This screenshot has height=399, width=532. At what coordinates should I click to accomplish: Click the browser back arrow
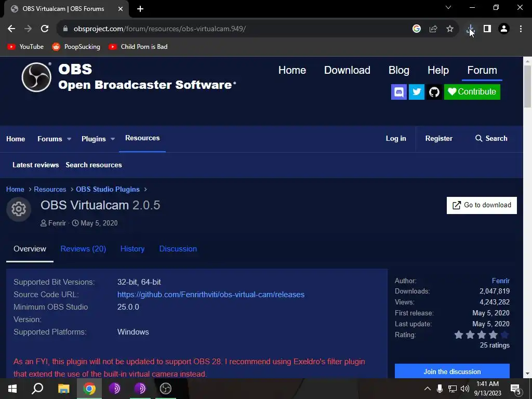[x=11, y=29]
